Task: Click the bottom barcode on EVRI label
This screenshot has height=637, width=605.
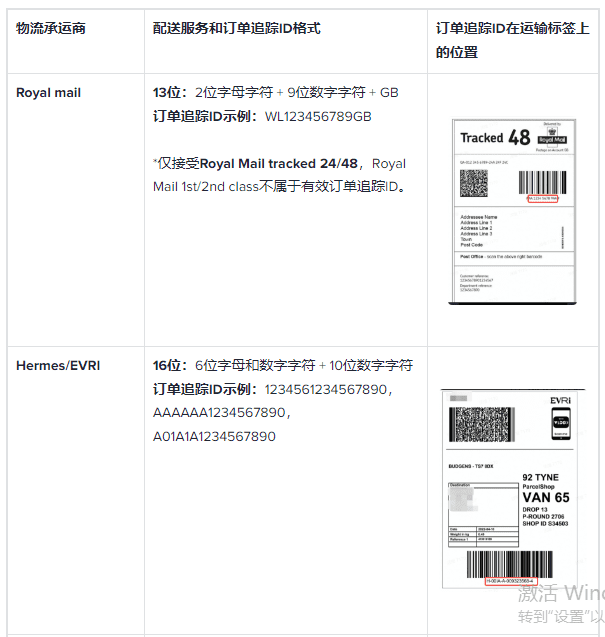Action: [510, 564]
